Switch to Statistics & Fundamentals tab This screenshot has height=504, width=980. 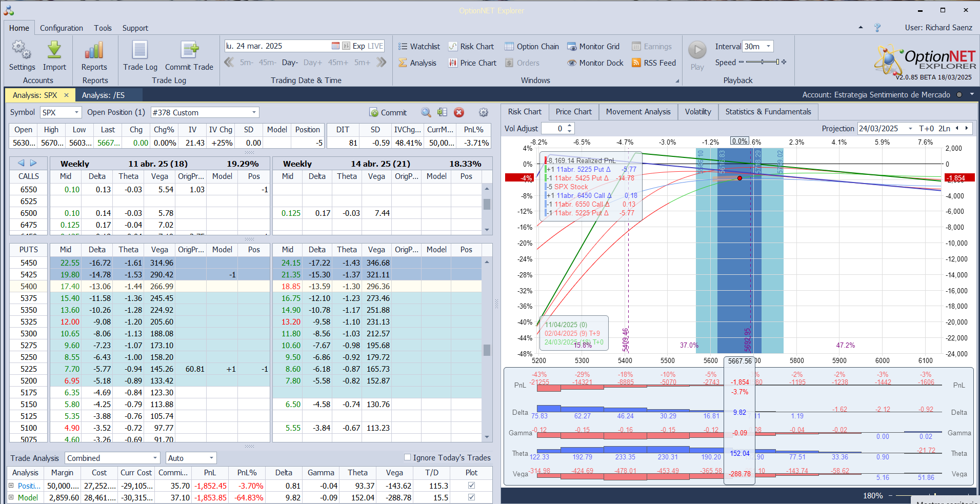pos(768,112)
